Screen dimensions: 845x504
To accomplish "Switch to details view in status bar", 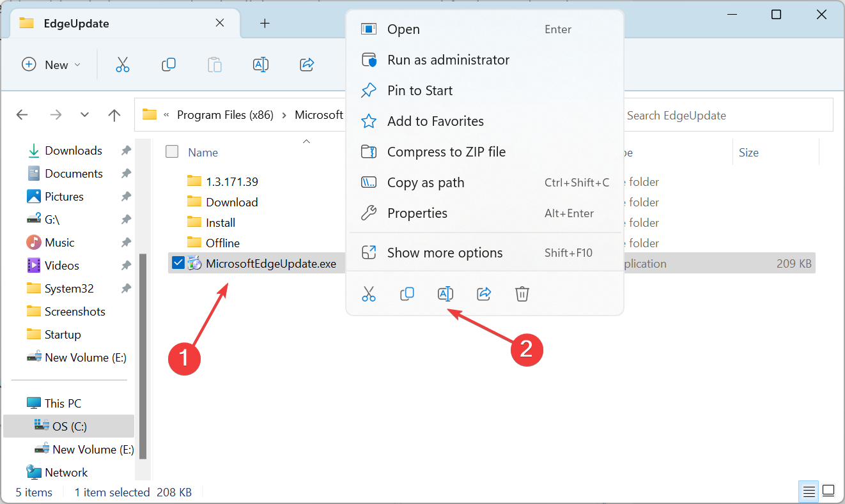I will tap(809, 492).
